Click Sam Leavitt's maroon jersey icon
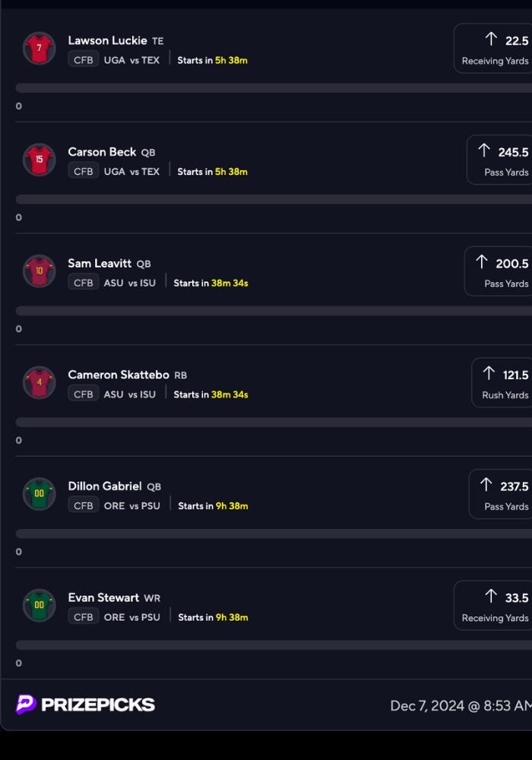 pyautogui.click(x=39, y=271)
